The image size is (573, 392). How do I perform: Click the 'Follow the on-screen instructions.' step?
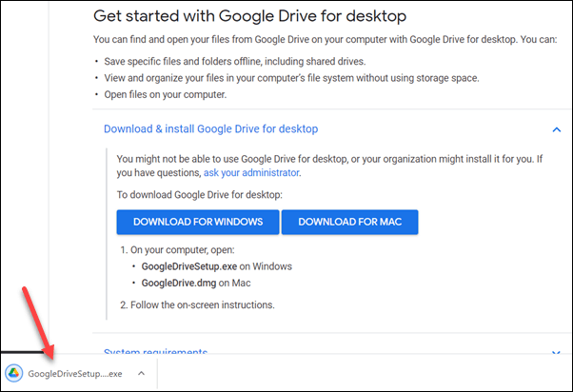203,305
